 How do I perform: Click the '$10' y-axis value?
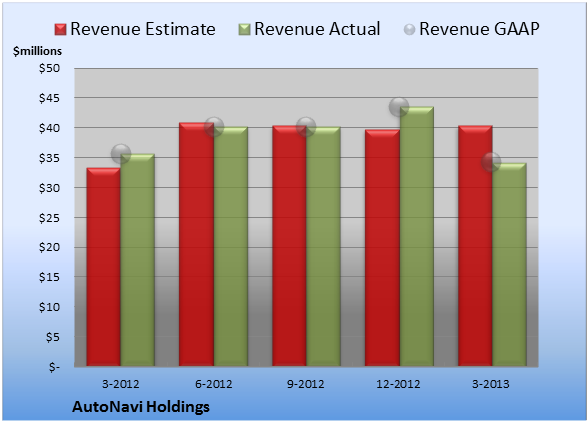[49, 307]
